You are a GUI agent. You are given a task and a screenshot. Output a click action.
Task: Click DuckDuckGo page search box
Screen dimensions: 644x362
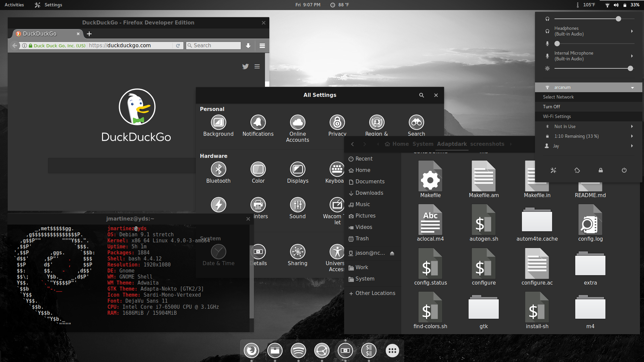pyautogui.click(x=122, y=166)
